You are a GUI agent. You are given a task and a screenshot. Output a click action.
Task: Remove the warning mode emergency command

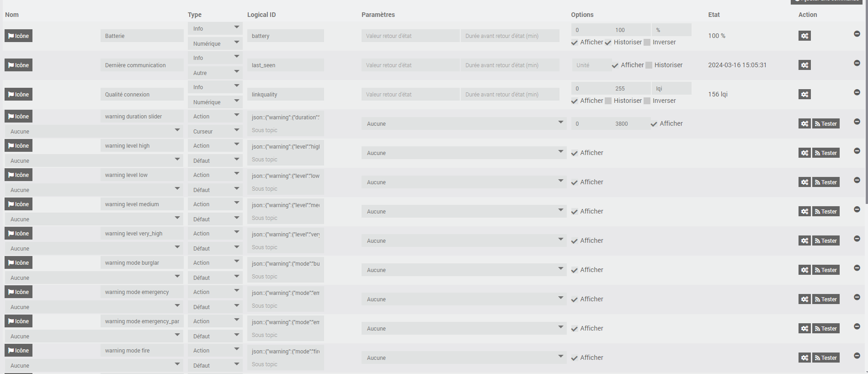(857, 297)
